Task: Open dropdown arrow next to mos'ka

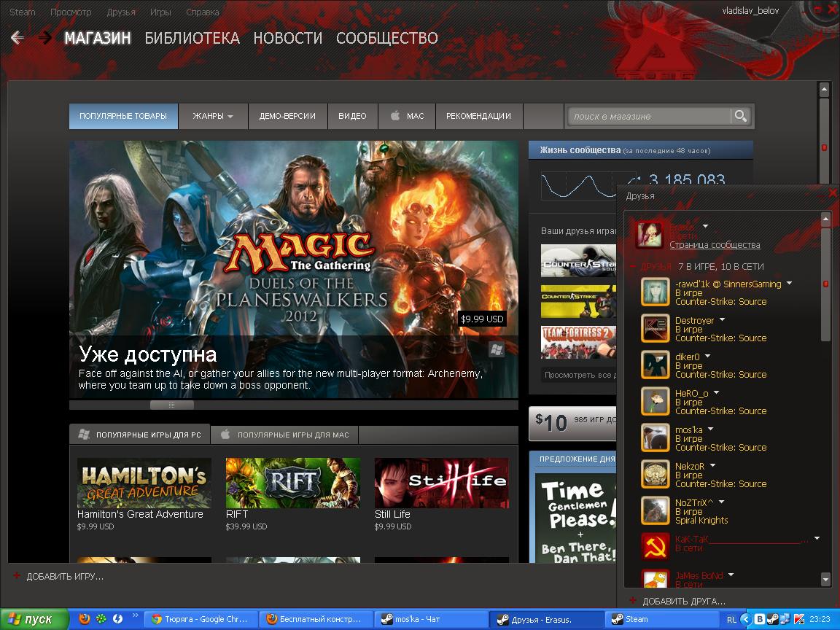Action: pyautogui.click(x=710, y=429)
